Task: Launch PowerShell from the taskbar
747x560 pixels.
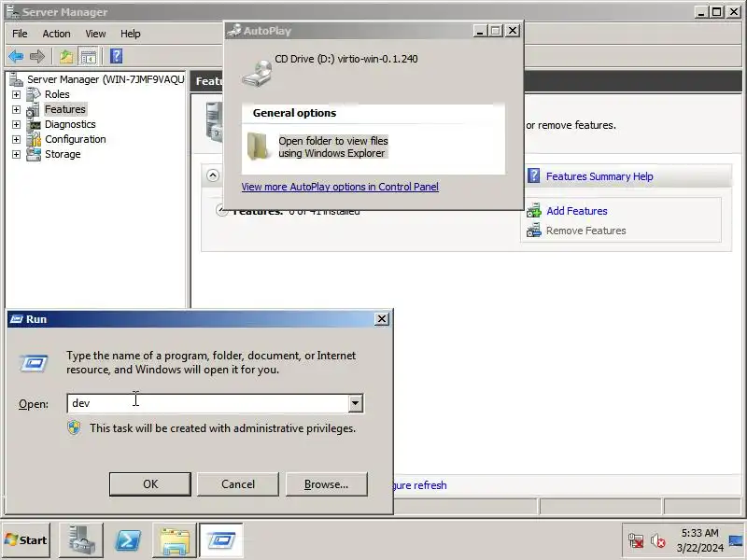Action: click(128, 540)
